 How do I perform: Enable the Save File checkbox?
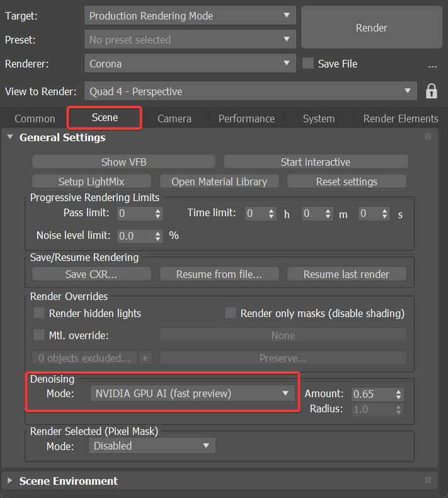tap(308, 64)
